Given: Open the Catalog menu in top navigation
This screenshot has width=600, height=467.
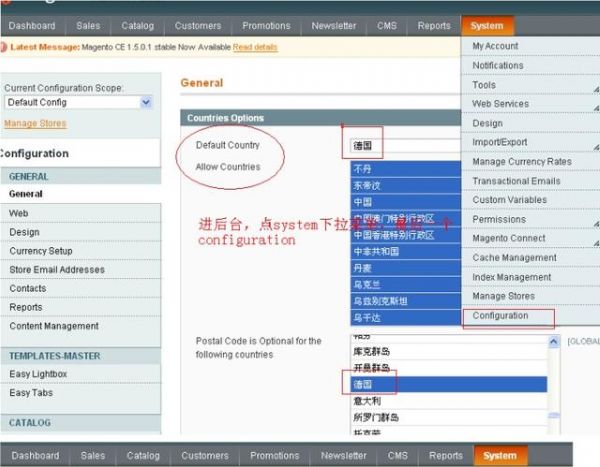Looking at the screenshot, I should [138, 25].
